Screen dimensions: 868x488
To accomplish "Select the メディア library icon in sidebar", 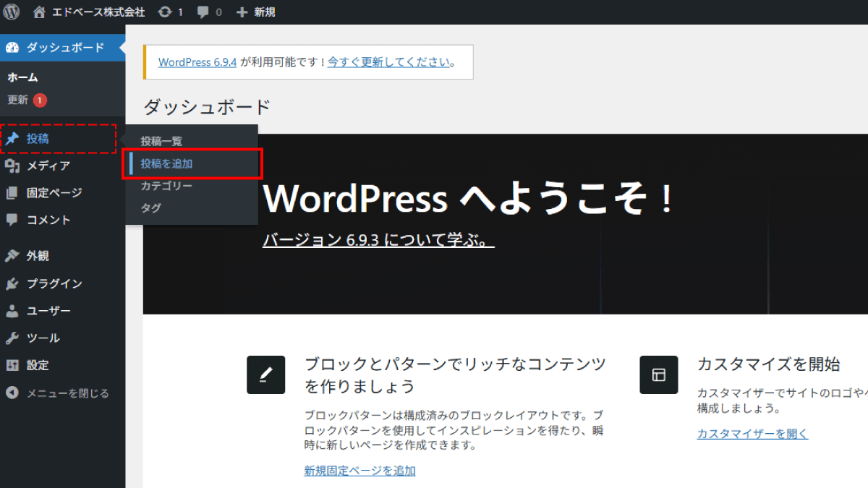I will pyautogui.click(x=12, y=165).
